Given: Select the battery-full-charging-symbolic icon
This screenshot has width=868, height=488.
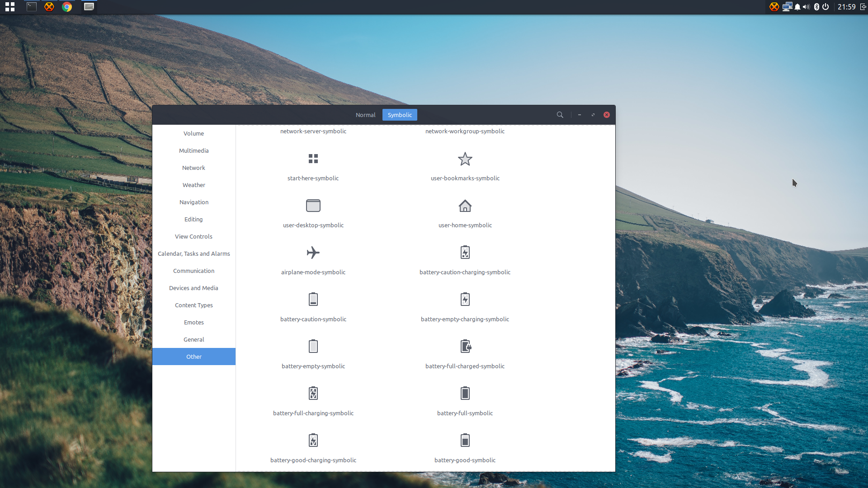Looking at the screenshot, I should (313, 393).
